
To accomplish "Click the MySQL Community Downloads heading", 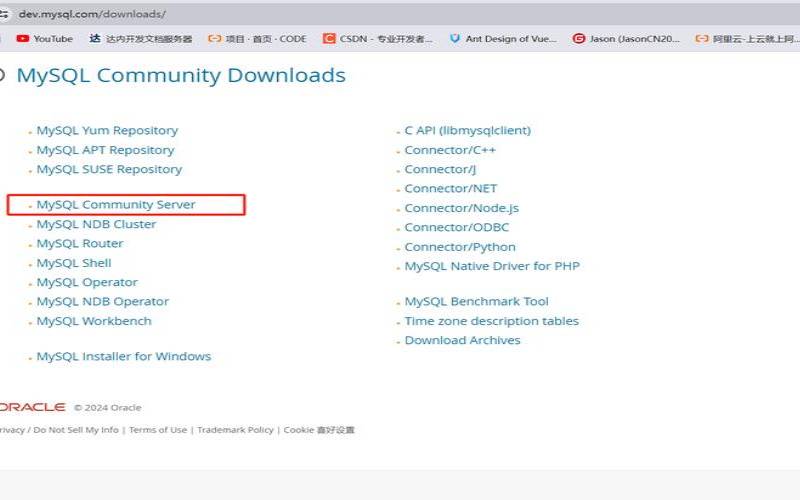I will point(181,76).
